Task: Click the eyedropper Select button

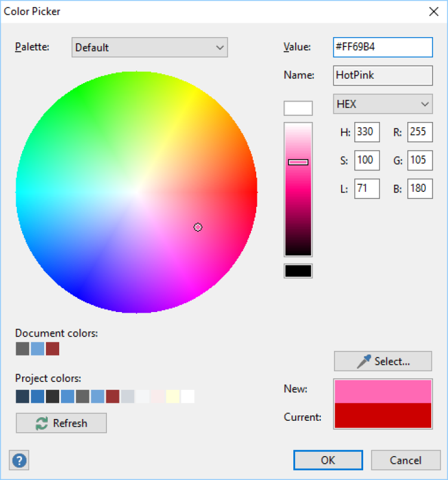Action: tap(383, 361)
